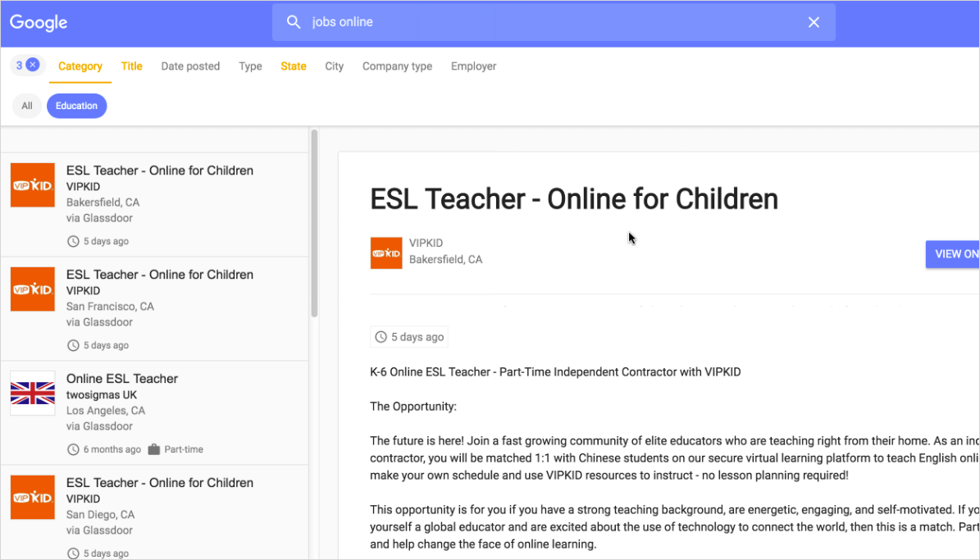980x560 pixels.
Task: Click clock icon on San Francisco listing
Action: coord(73,346)
